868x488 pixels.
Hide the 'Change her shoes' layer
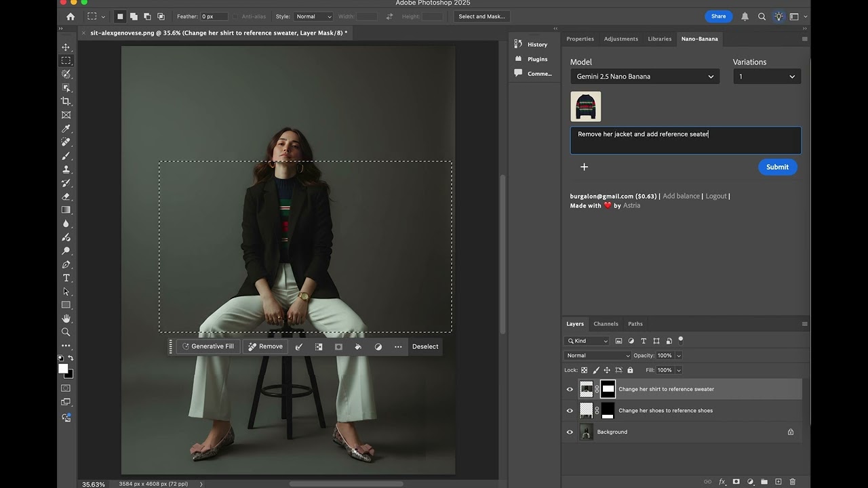click(570, 411)
